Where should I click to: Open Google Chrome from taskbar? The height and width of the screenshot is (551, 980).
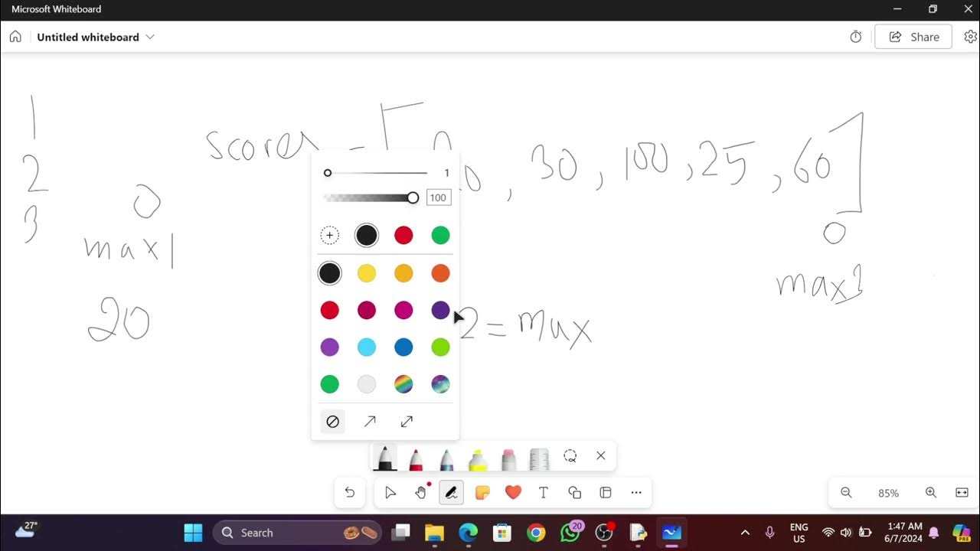[536, 533]
